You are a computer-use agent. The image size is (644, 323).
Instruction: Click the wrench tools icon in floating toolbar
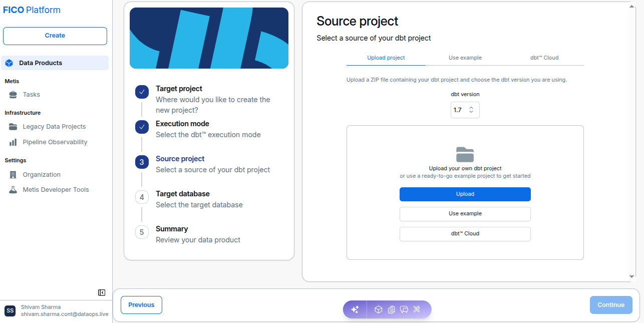pos(417,309)
